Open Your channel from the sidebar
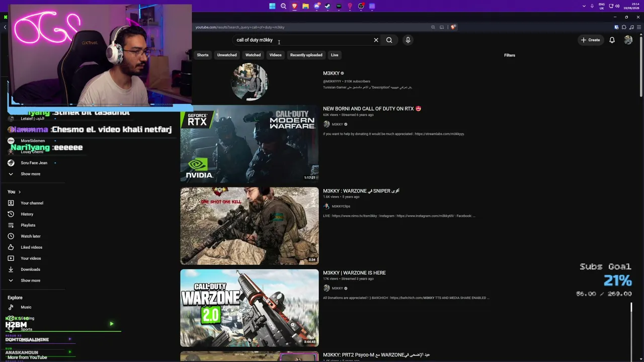The width and height of the screenshot is (644, 362). (x=32, y=203)
